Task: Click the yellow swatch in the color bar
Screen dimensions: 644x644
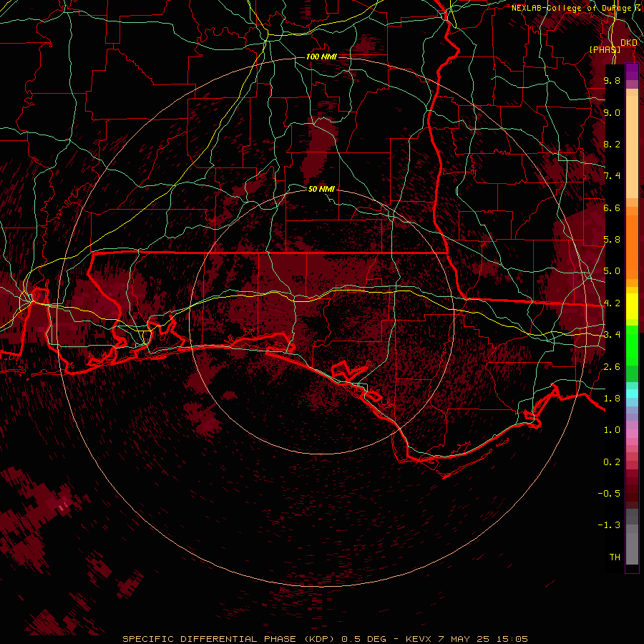Action: pos(632,306)
